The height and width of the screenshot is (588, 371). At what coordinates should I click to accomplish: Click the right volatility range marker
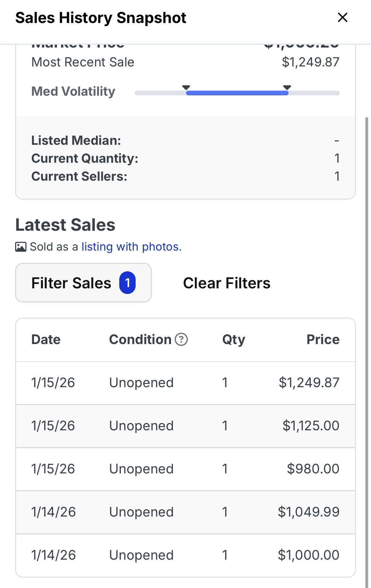tap(287, 88)
